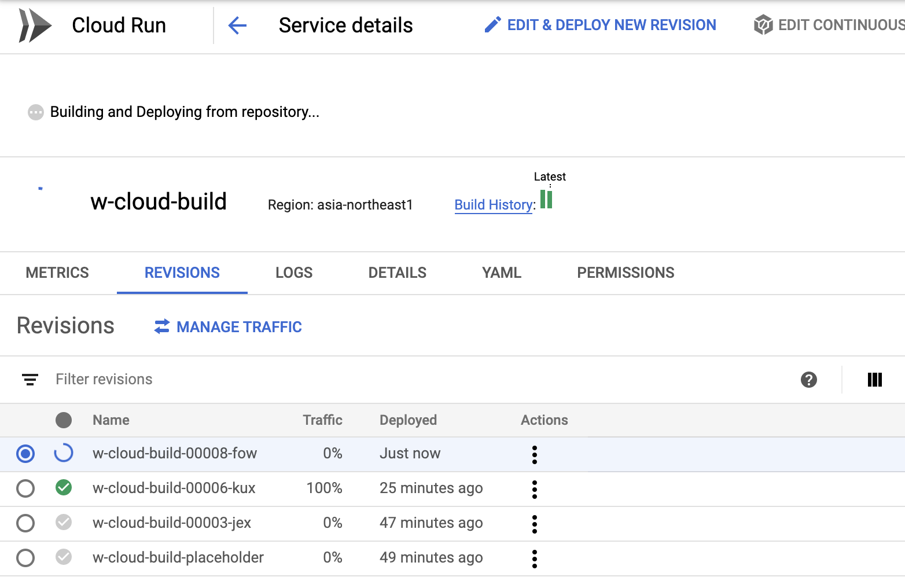Viewport: 905px width, 588px height.
Task: Click the 'Region: asia-northeast1' text
Action: [x=340, y=205]
